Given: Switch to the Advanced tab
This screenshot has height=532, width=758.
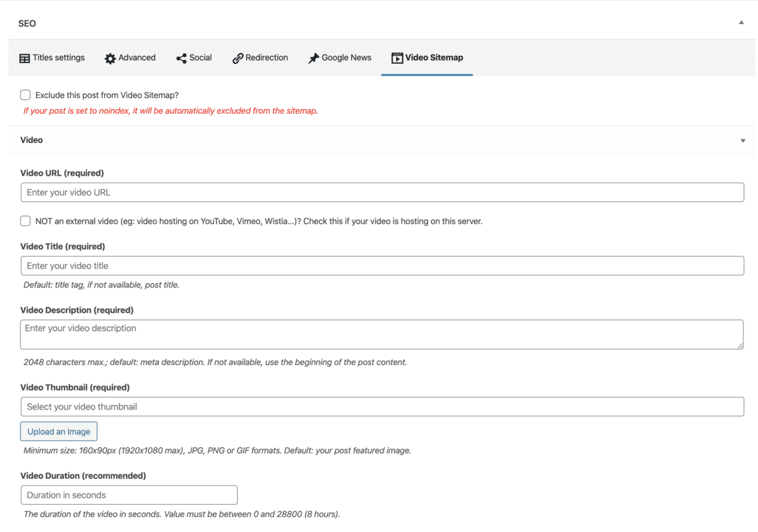Looking at the screenshot, I should (x=130, y=57).
